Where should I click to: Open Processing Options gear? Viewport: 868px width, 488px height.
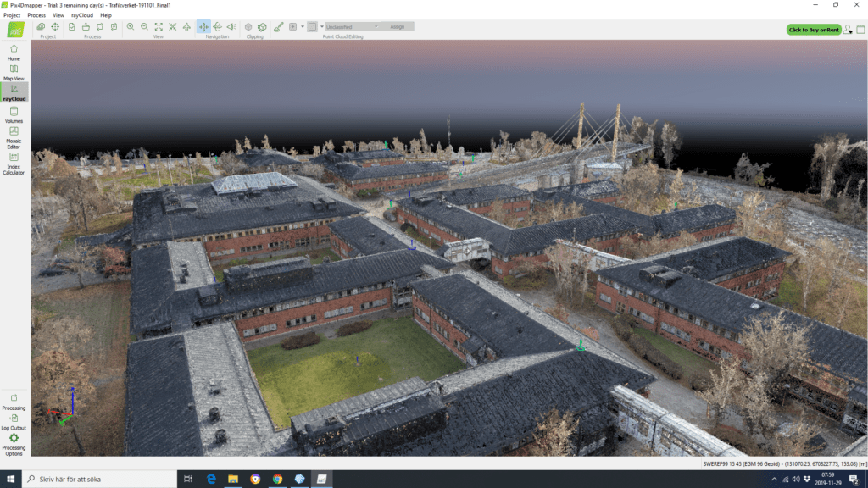pyautogui.click(x=14, y=444)
